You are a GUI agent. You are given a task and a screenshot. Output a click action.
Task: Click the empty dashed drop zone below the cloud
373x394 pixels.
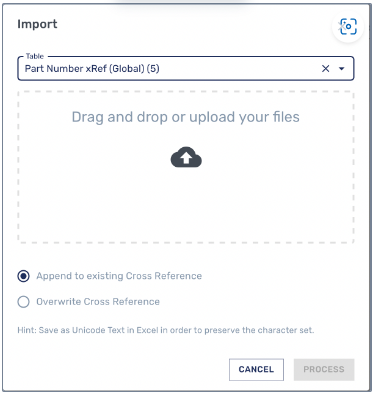pos(186,205)
